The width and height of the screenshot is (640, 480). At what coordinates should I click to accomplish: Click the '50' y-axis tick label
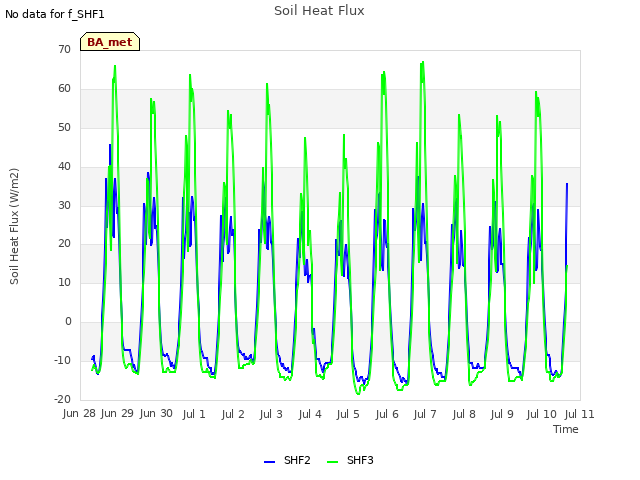(x=64, y=127)
